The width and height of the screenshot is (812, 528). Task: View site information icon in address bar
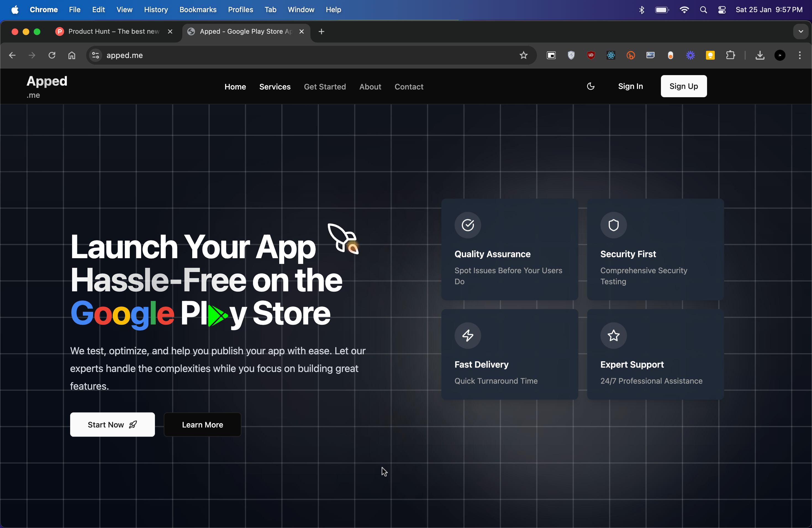pos(96,55)
